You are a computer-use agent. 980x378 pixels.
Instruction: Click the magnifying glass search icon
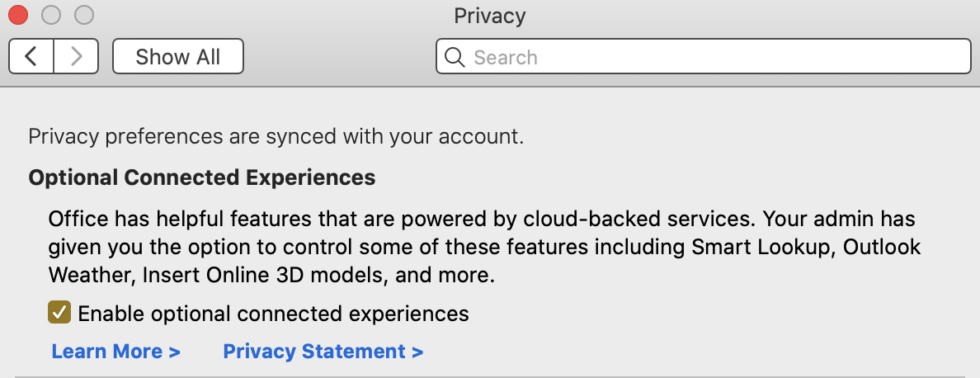click(x=455, y=57)
